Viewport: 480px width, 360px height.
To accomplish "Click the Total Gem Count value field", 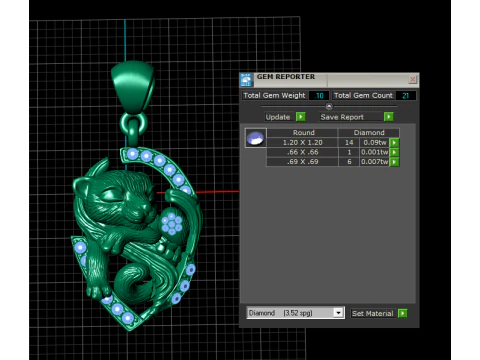I will tap(406, 96).
